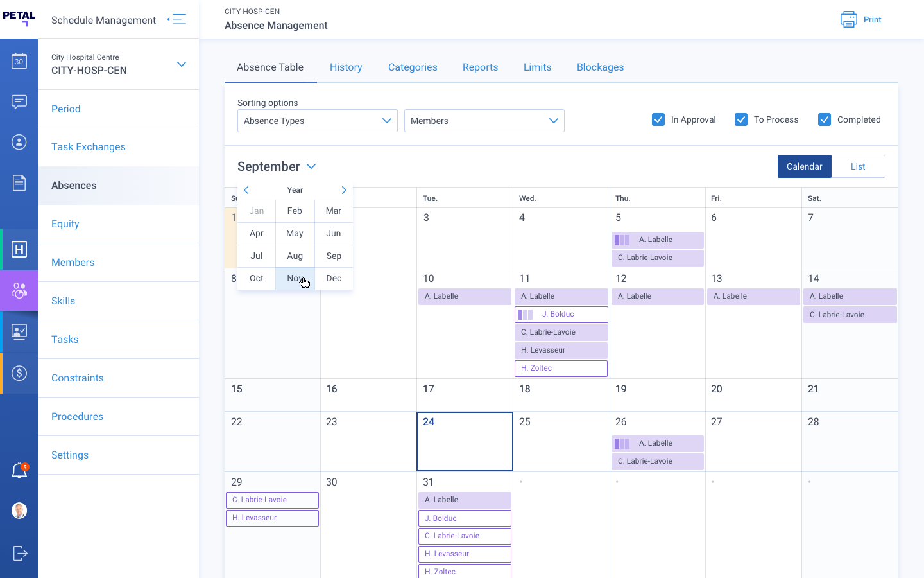Expand the Members dropdown
The width and height of the screenshot is (924, 578).
pyautogui.click(x=484, y=121)
